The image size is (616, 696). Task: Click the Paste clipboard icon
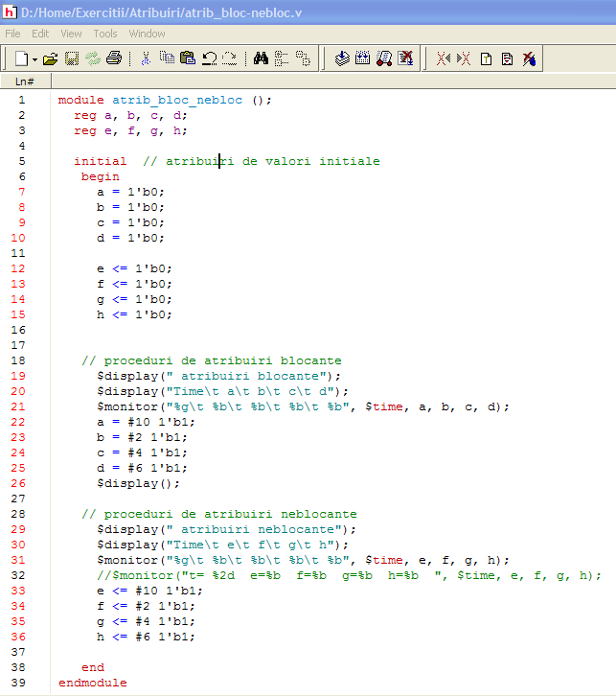(188, 58)
